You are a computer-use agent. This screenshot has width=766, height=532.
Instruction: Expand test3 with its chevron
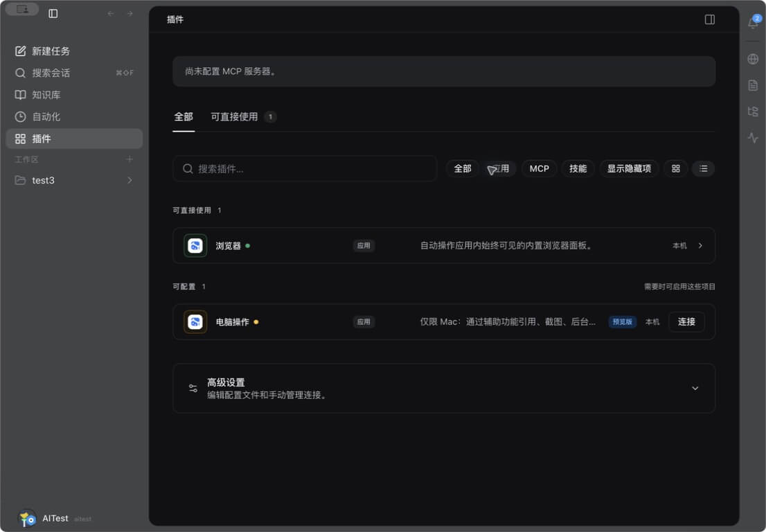point(130,180)
